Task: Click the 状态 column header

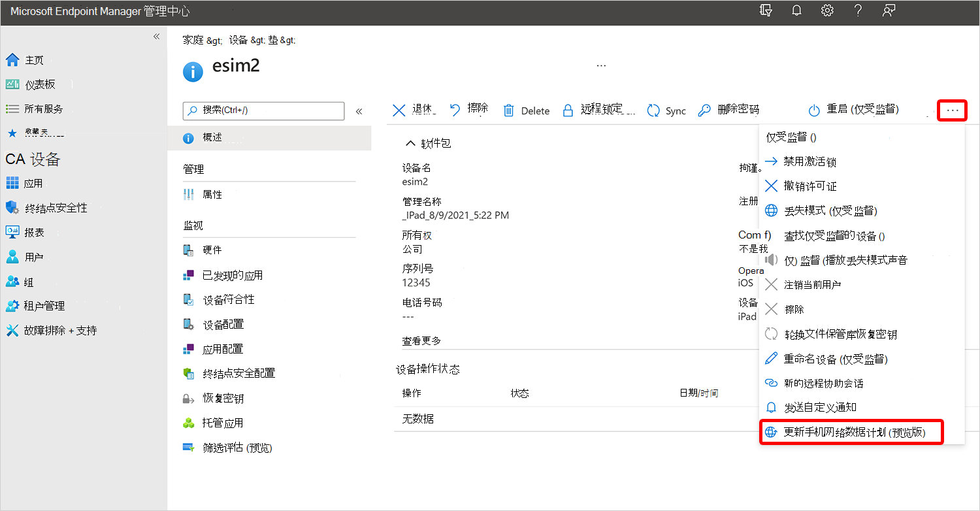Action: 520,393
